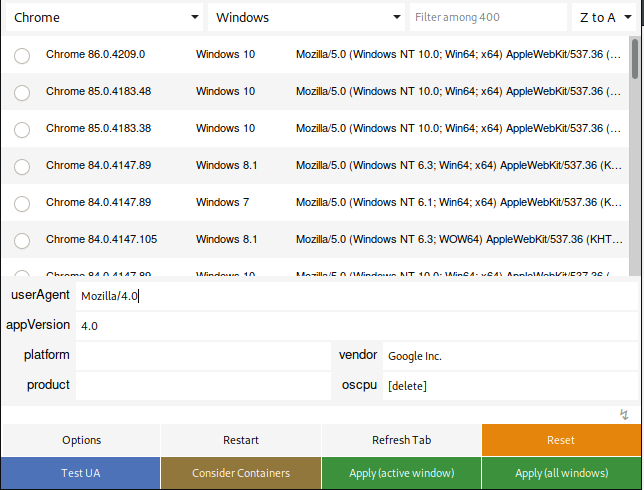644x490 pixels.
Task: Click the userAgent input field
Action: (356, 296)
